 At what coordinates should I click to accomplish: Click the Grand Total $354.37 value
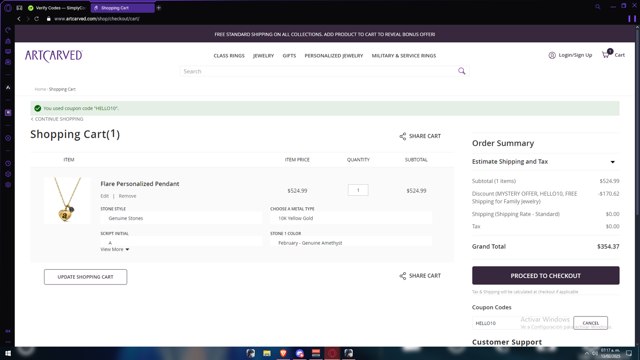608,247
